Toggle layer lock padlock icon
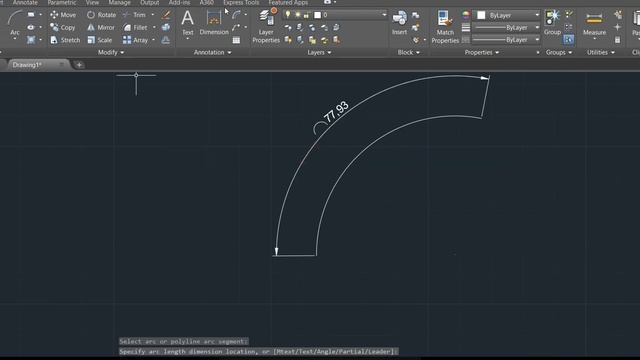Image resolution: width=640 pixels, height=360 pixels. [x=306, y=15]
